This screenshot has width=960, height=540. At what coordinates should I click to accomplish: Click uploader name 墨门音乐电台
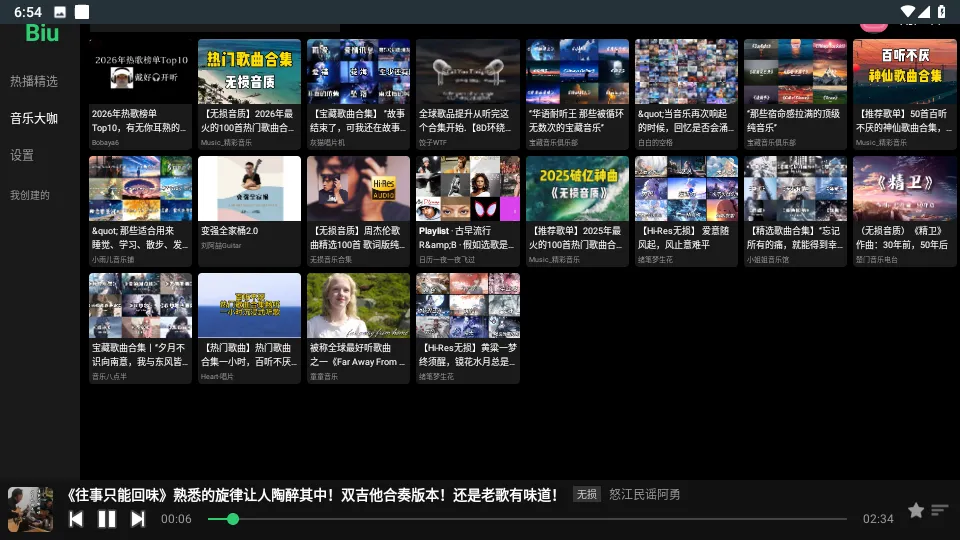coord(877,260)
